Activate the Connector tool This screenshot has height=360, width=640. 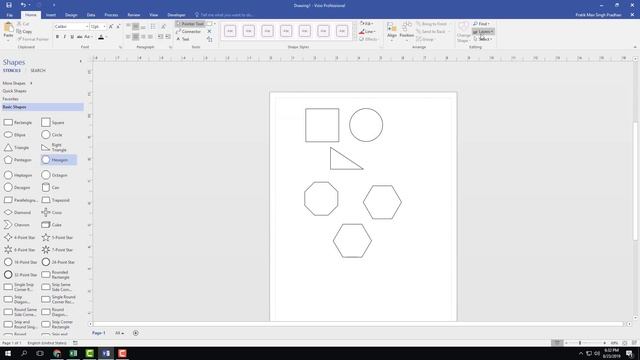click(188, 31)
